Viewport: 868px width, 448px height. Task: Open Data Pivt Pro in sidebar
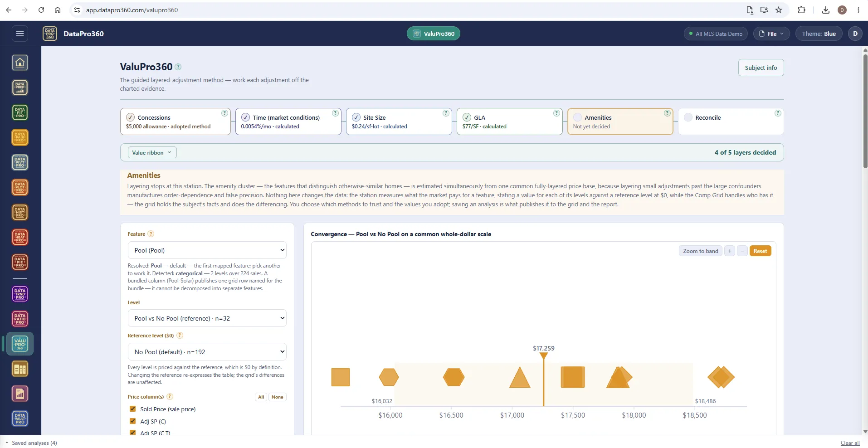(x=20, y=162)
